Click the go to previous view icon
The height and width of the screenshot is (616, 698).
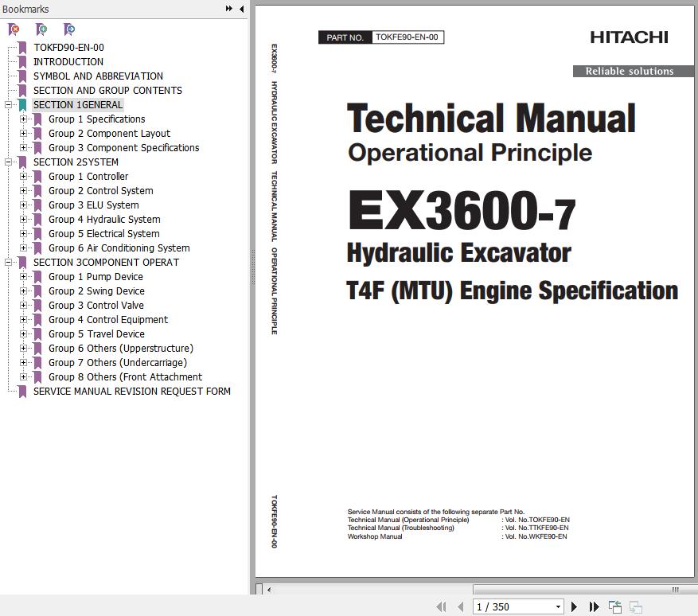pos(614,606)
